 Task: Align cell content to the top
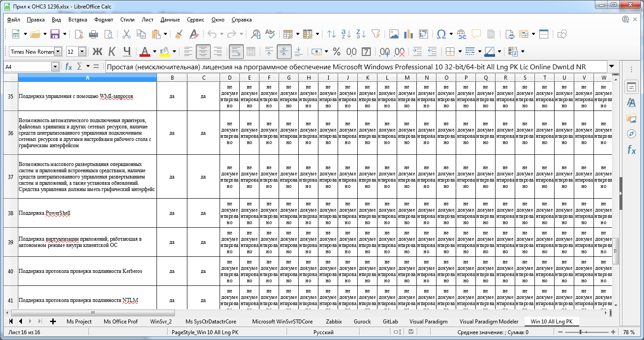[x=269, y=51]
